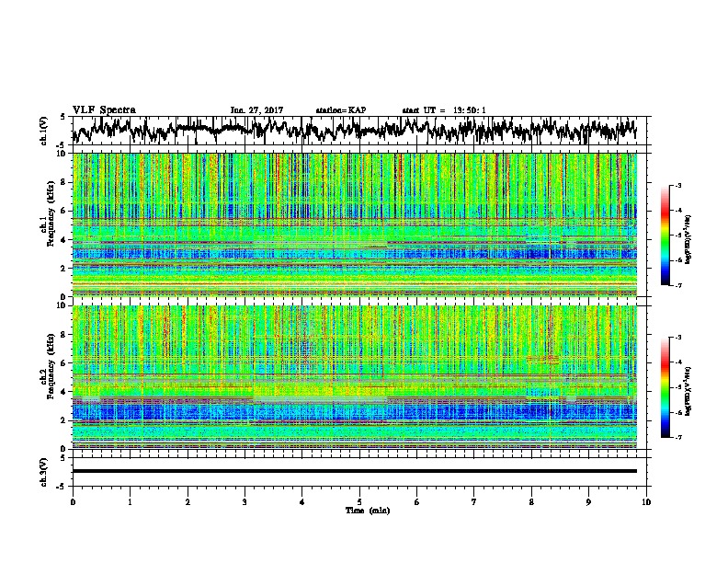
Task: Click the "10" frequency tick on ch.1 axis
Action: pos(63,154)
